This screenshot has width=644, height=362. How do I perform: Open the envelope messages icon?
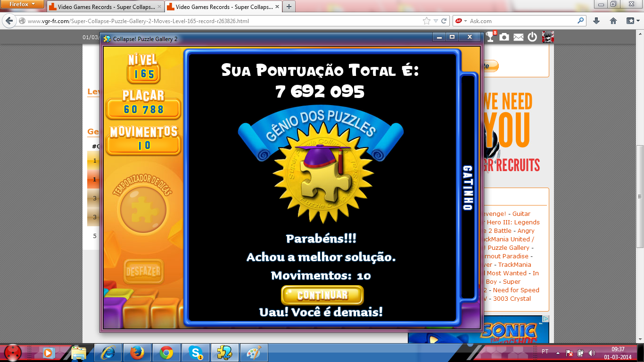point(518,37)
